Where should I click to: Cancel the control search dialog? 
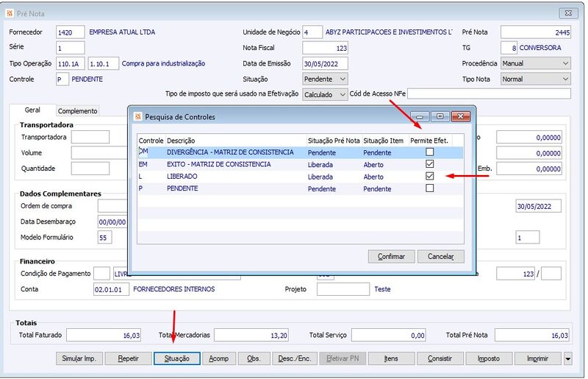click(441, 257)
